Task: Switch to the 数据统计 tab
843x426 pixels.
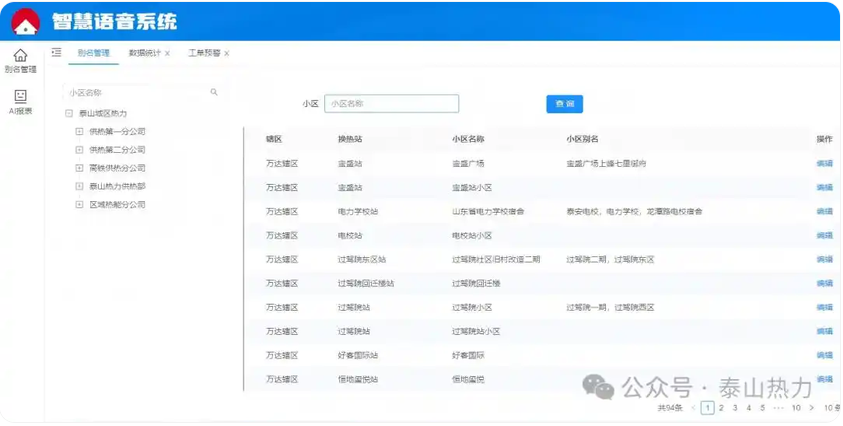Action: pyautogui.click(x=145, y=53)
